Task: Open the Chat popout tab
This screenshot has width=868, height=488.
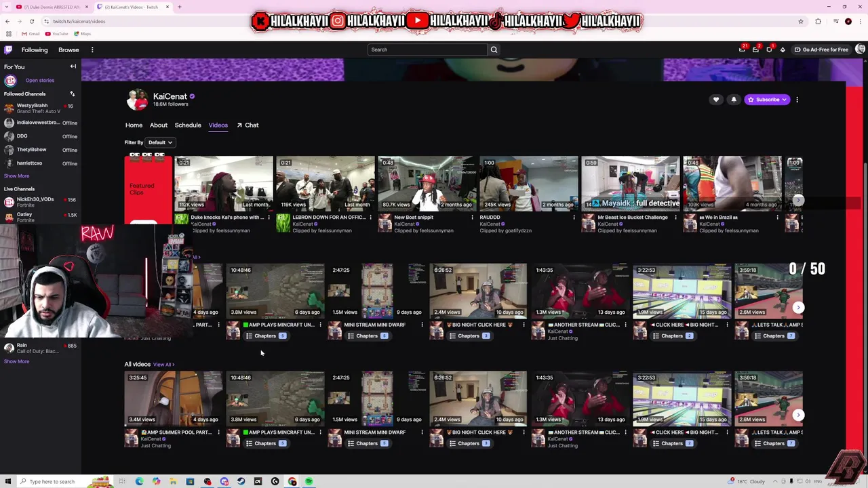Action: click(248, 125)
